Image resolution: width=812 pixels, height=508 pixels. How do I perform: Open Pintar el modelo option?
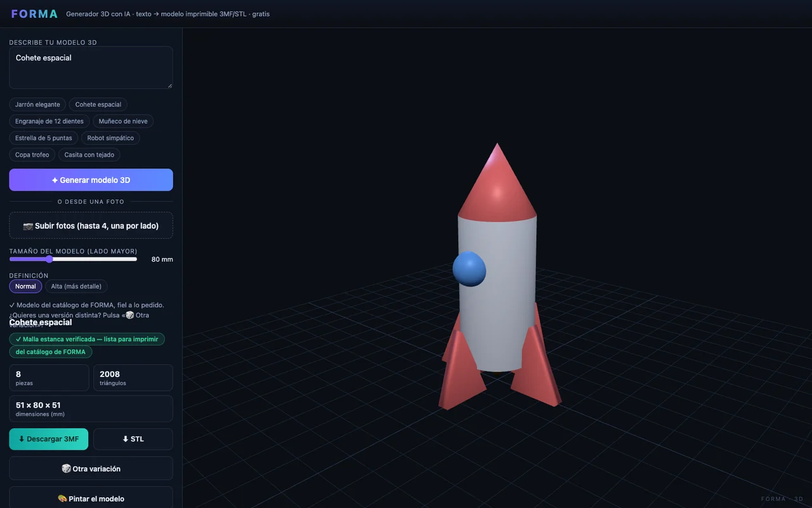[91, 498]
